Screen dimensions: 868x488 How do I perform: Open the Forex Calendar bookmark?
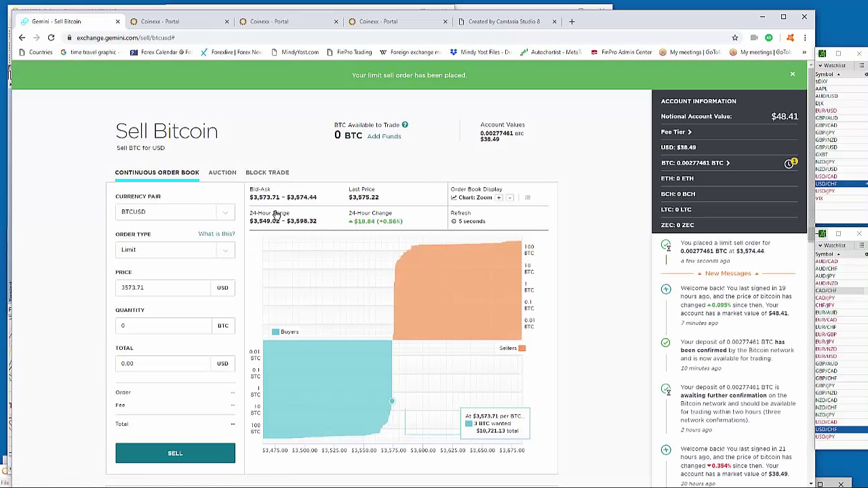click(x=161, y=52)
